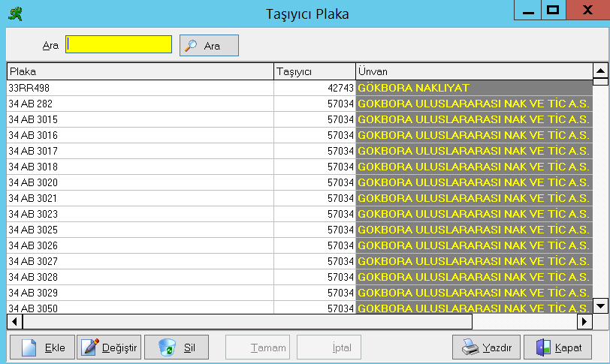Image resolution: width=610 pixels, height=364 pixels.
Task: Click the running man app icon
Action: [x=15, y=14]
